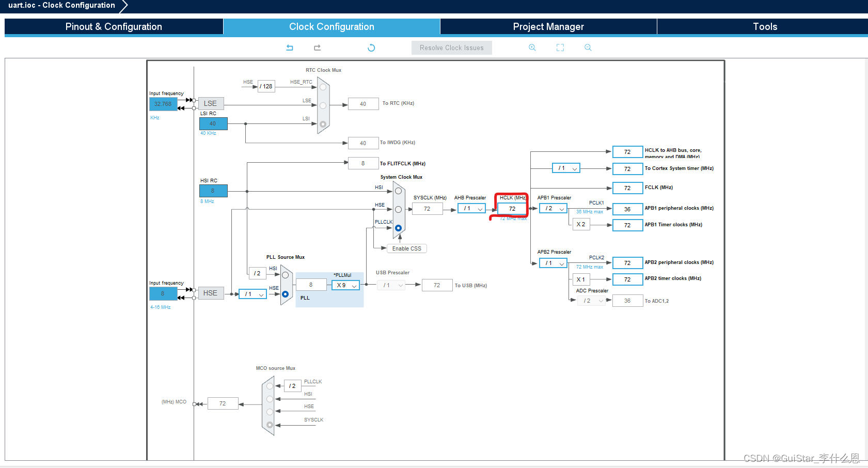Image resolution: width=868 pixels, height=468 pixels.
Task: Open the Tools tab
Action: (765, 27)
